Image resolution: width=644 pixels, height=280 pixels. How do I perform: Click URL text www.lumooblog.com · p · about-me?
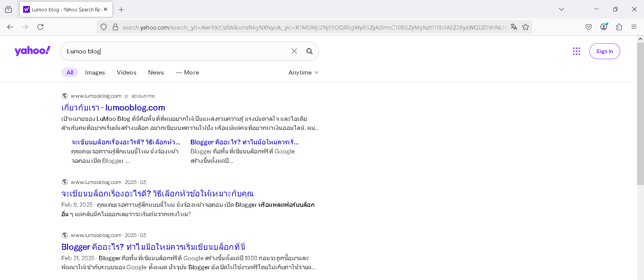pyautogui.click(x=113, y=96)
